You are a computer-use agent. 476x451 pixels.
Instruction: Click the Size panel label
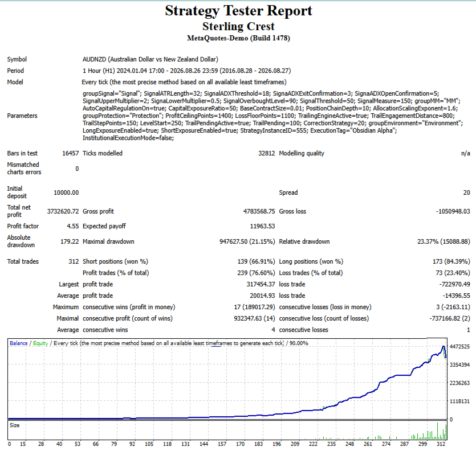pyautogui.click(x=14, y=425)
